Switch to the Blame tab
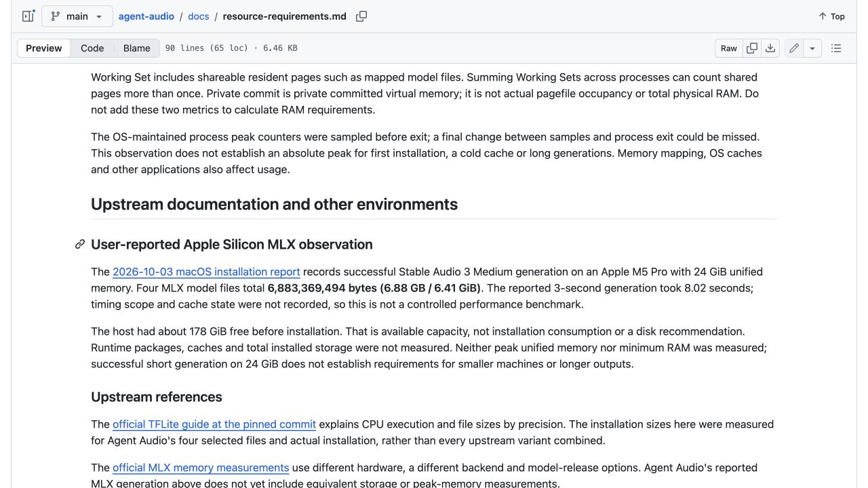The height and width of the screenshot is (488, 868). (137, 48)
